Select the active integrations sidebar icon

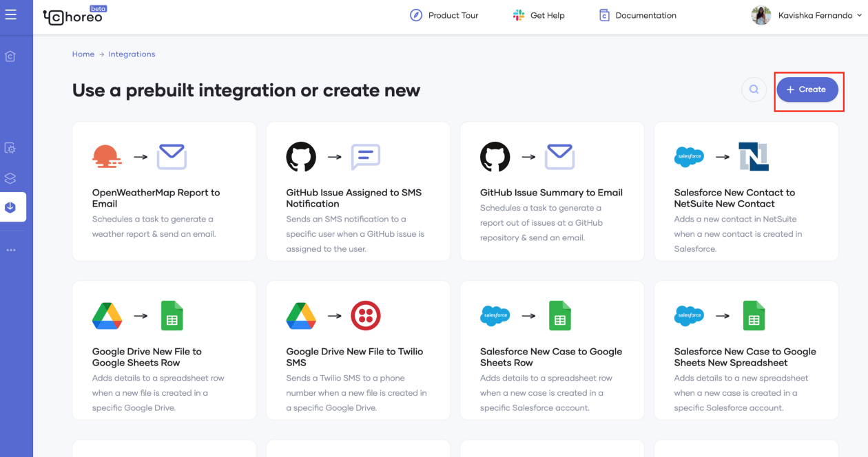pos(10,207)
